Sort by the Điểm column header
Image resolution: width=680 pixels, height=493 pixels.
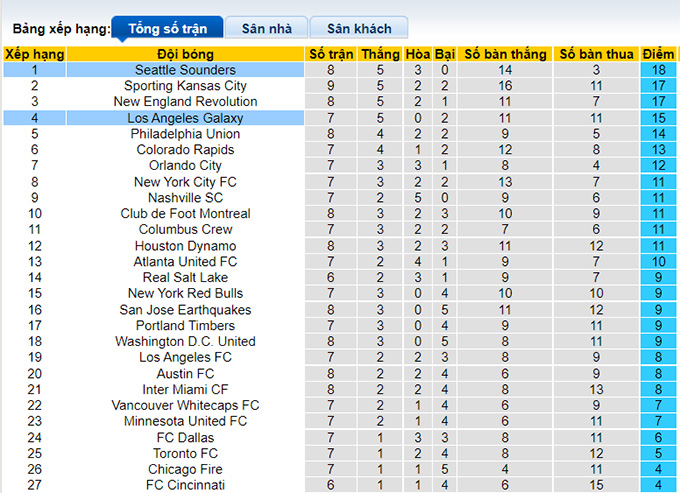(x=660, y=54)
